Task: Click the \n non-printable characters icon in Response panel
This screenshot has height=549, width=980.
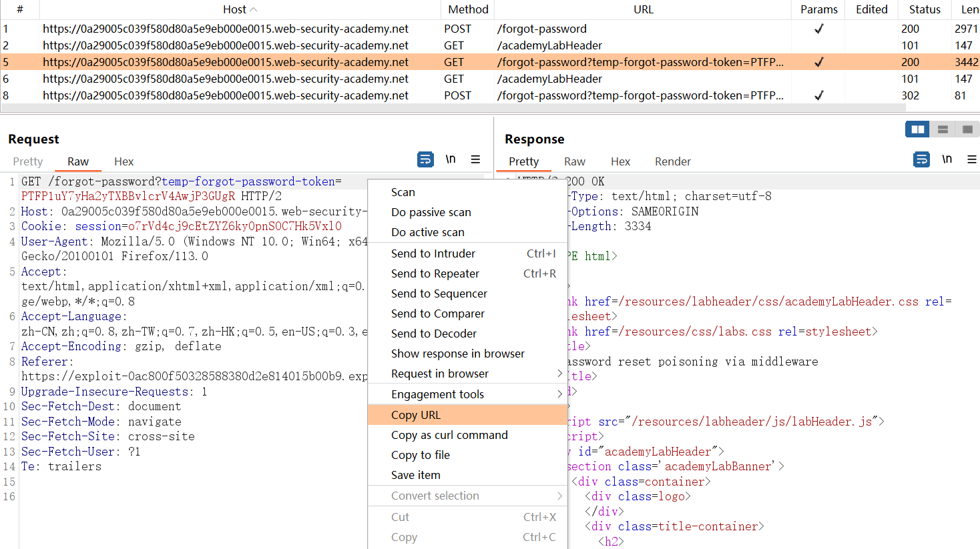Action: click(947, 159)
